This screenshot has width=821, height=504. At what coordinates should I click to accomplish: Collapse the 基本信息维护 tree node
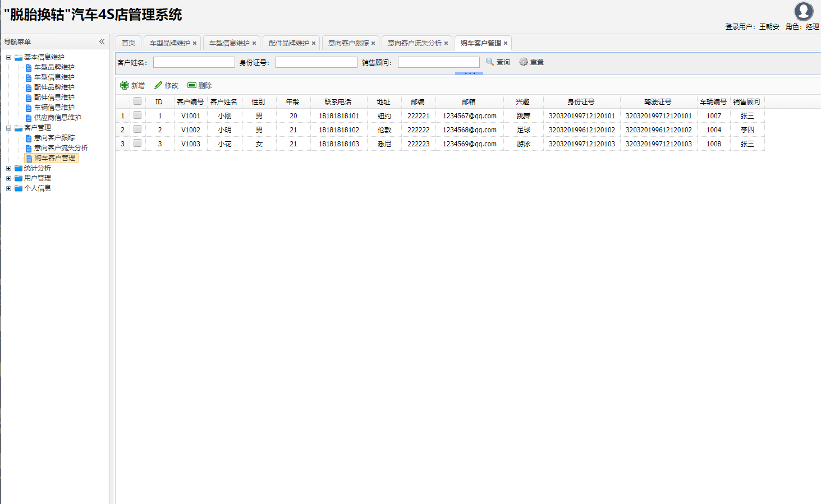[x=8, y=57]
